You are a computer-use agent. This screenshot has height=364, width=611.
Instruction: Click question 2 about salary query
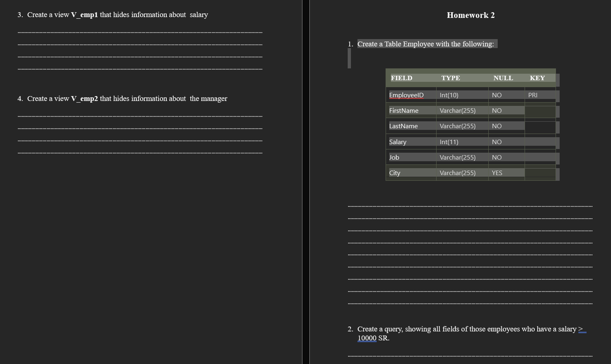click(x=467, y=333)
